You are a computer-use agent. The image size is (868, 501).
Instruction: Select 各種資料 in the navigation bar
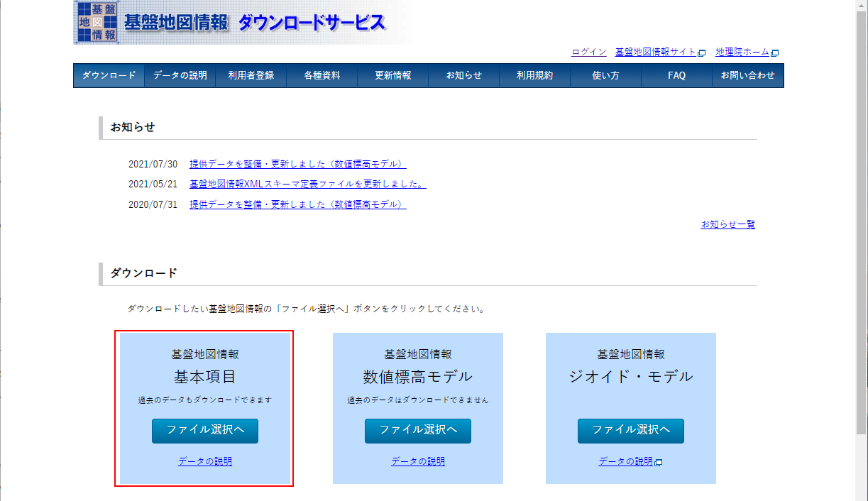322,76
